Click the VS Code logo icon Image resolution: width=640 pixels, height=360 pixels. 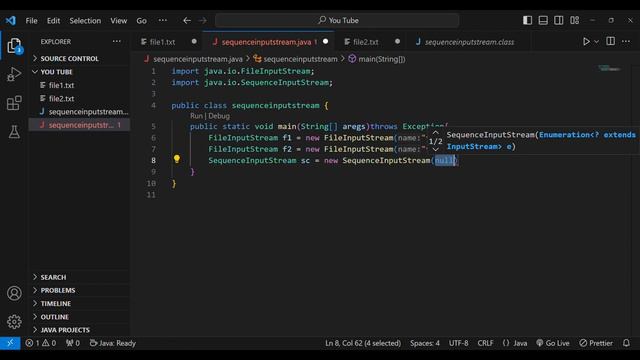pos(11,20)
